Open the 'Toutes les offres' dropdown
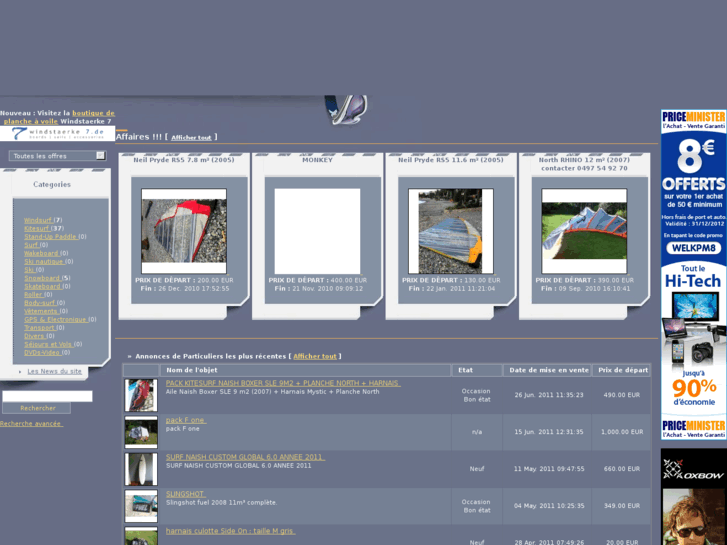The width and height of the screenshot is (727, 545). [57, 156]
